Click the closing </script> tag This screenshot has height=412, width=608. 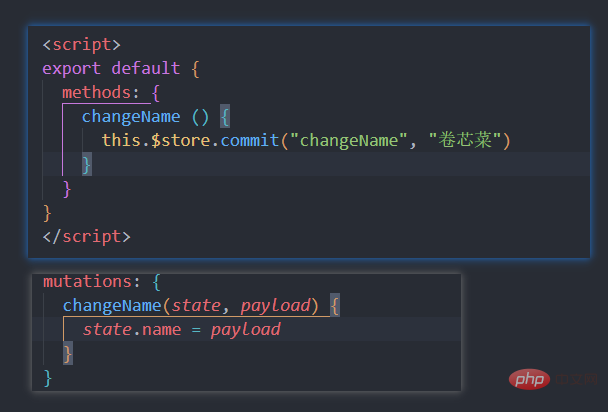coord(86,236)
